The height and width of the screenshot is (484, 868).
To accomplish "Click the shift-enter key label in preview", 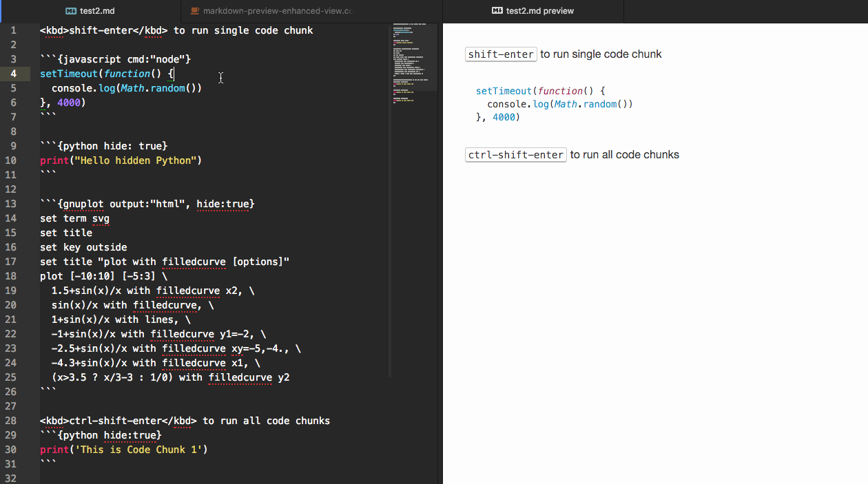I will pyautogui.click(x=501, y=54).
